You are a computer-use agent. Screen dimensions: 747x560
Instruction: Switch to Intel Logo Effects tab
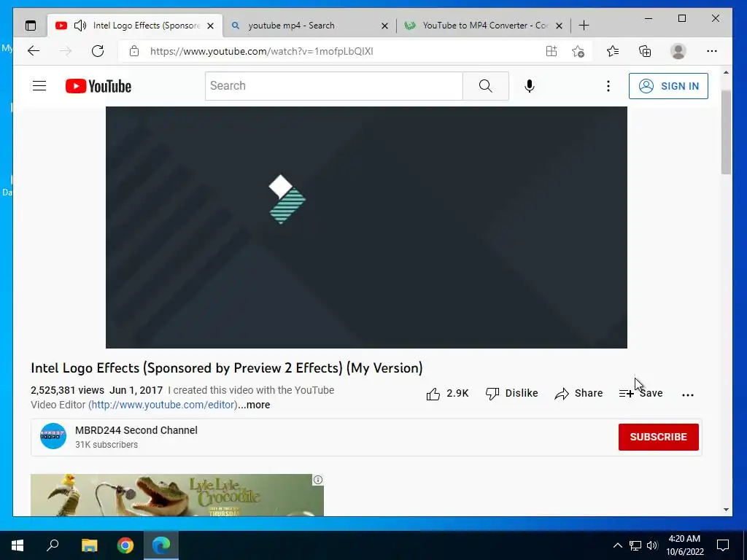click(x=136, y=26)
